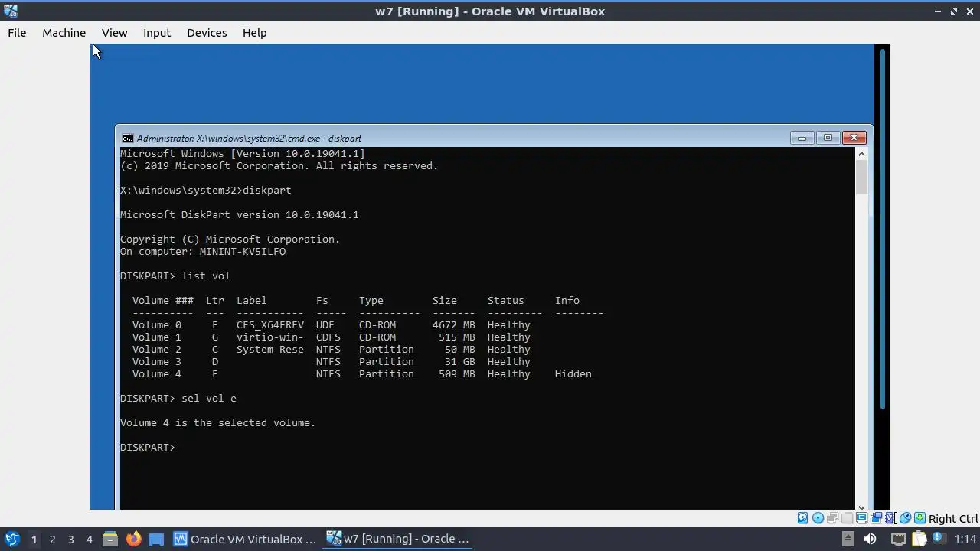Click the removable media eject tray icon
Viewport: 980px width, 551px height.
(848, 539)
